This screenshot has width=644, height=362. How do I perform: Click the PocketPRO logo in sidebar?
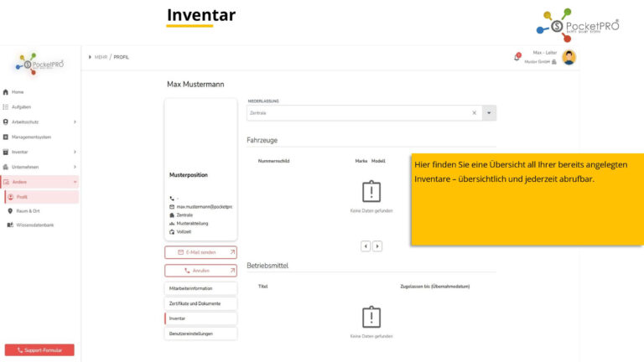40,64
